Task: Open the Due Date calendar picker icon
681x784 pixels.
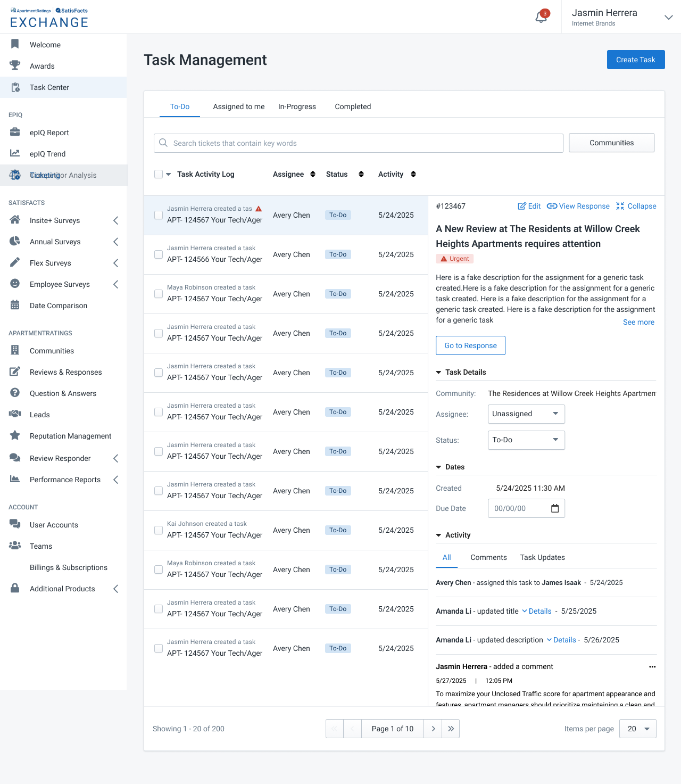Action: coord(555,508)
